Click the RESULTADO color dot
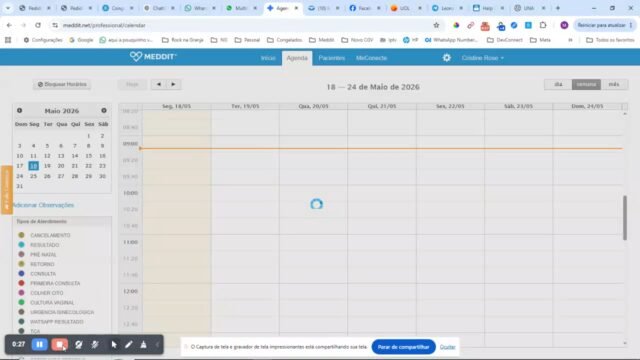Image resolution: width=640 pixels, height=360 pixels. tap(21, 245)
